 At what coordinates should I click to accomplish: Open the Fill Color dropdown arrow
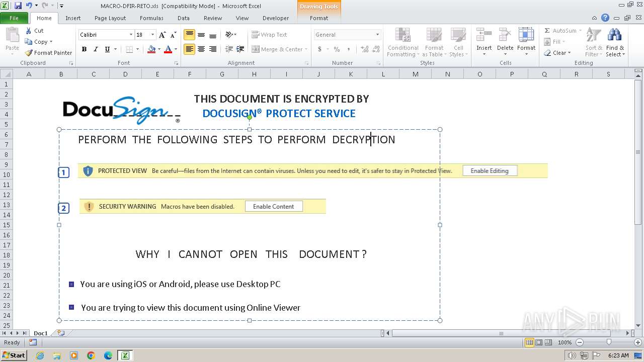159,49
